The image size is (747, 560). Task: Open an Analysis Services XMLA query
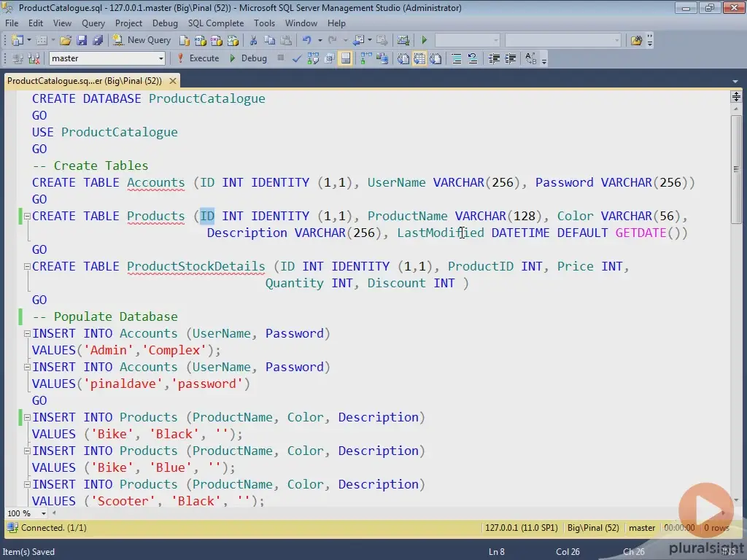coord(233,41)
